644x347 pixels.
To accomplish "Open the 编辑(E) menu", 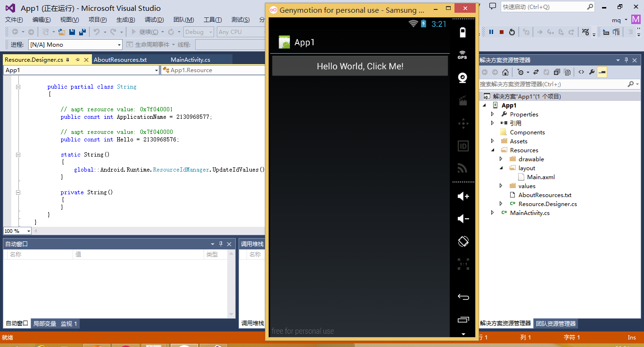I will (41, 20).
